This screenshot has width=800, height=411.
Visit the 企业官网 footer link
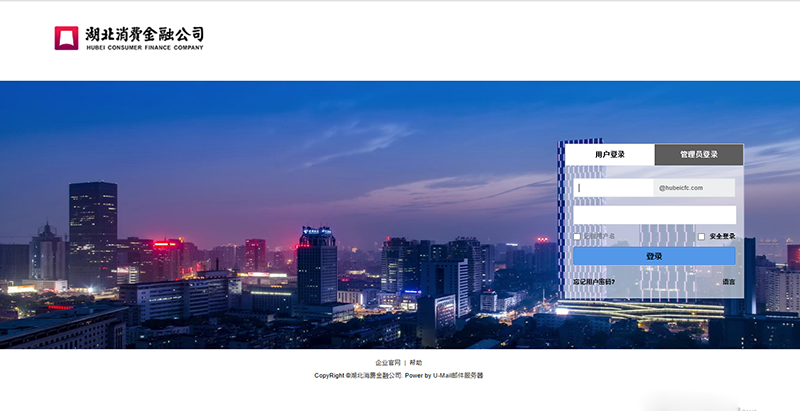pyautogui.click(x=388, y=362)
